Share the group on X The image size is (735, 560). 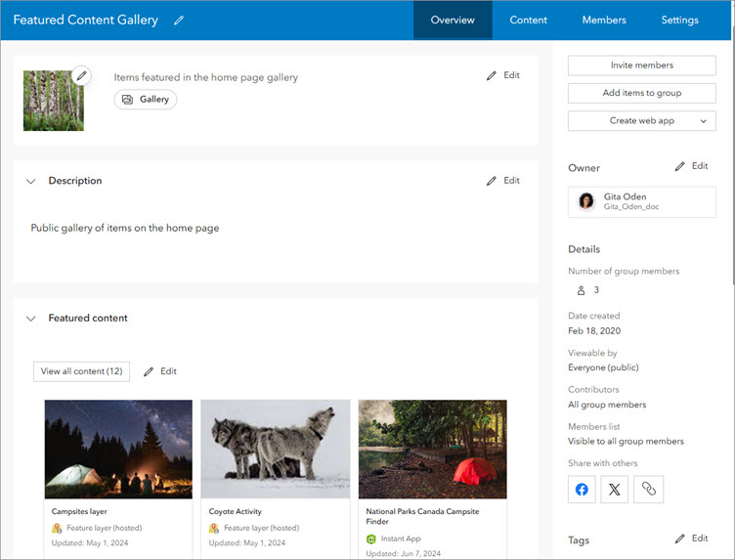point(615,490)
